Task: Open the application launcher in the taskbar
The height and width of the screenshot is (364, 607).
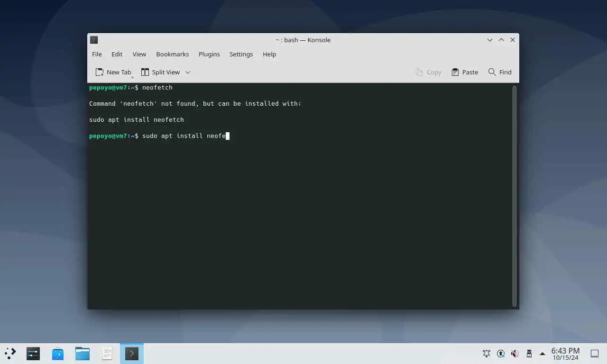Action: (10, 353)
